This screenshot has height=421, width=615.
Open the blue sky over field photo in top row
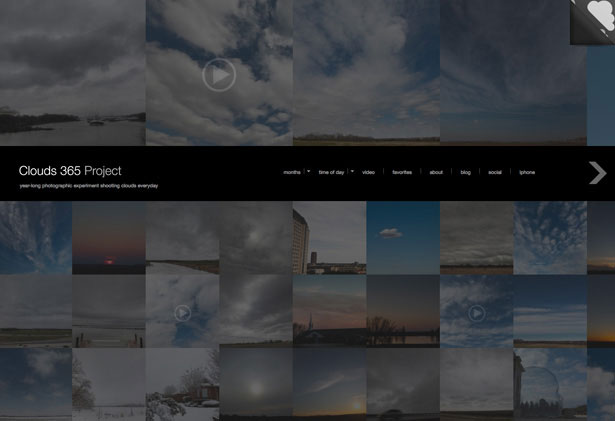point(366,73)
